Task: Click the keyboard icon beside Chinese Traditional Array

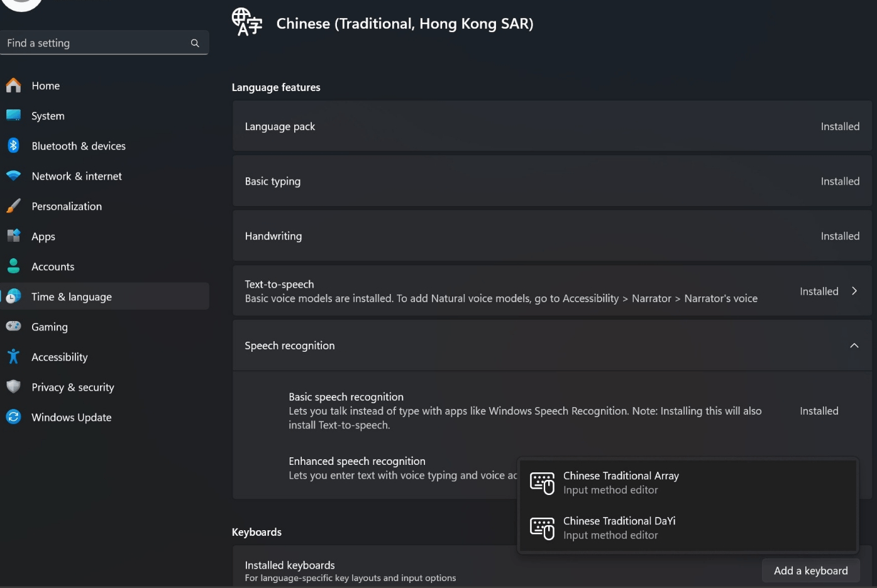Action: [542, 482]
